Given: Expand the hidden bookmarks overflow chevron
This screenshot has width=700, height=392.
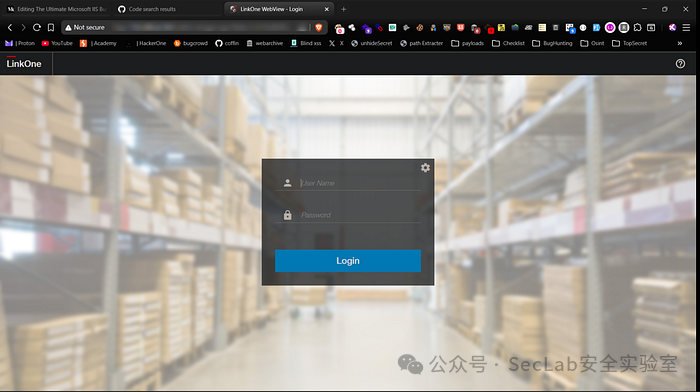Looking at the screenshot, I should (x=679, y=43).
